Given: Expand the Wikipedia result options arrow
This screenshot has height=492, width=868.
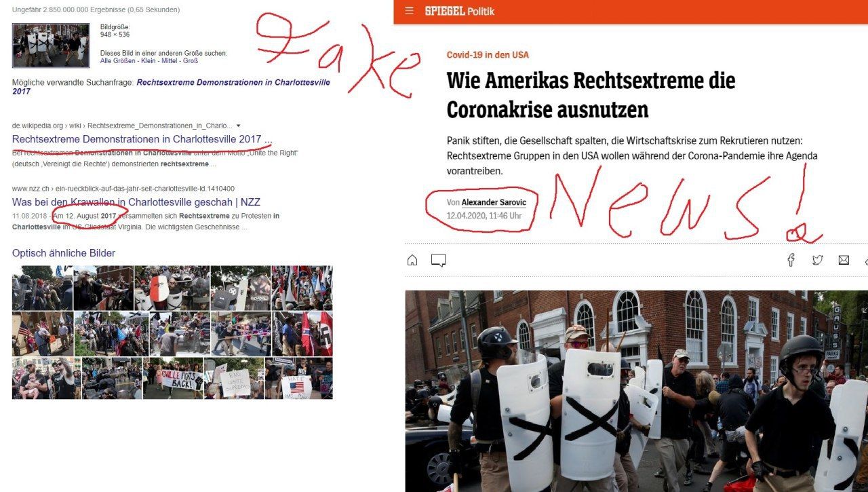Looking at the screenshot, I should coord(238,126).
